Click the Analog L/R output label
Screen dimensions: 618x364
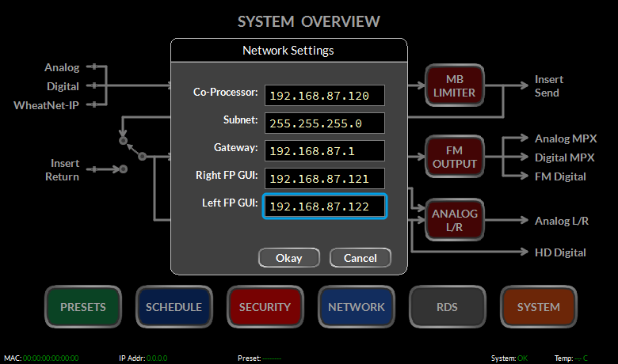[x=561, y=221]
